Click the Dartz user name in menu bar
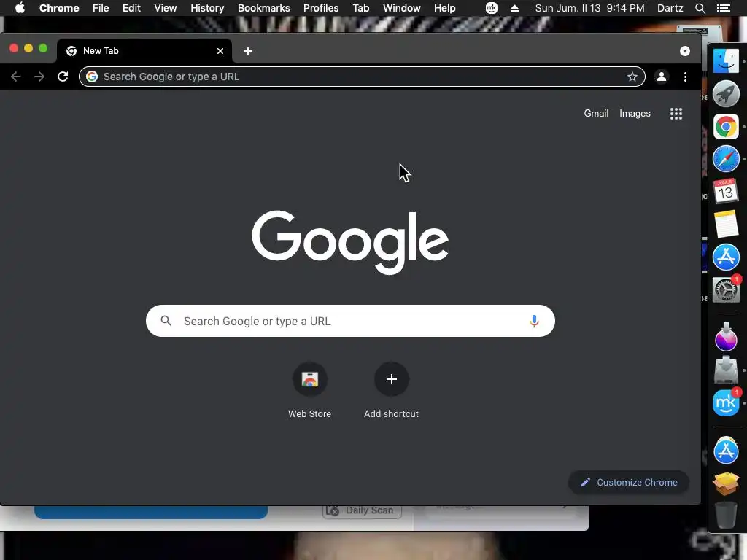This screenshot has width=747, height=560. click(x=670, y=8)
